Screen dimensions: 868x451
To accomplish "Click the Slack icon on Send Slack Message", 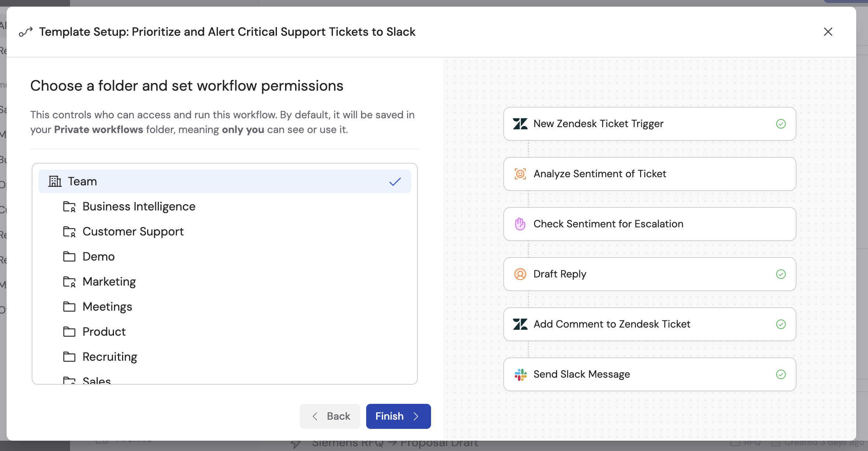I will (x=520, y=374).
